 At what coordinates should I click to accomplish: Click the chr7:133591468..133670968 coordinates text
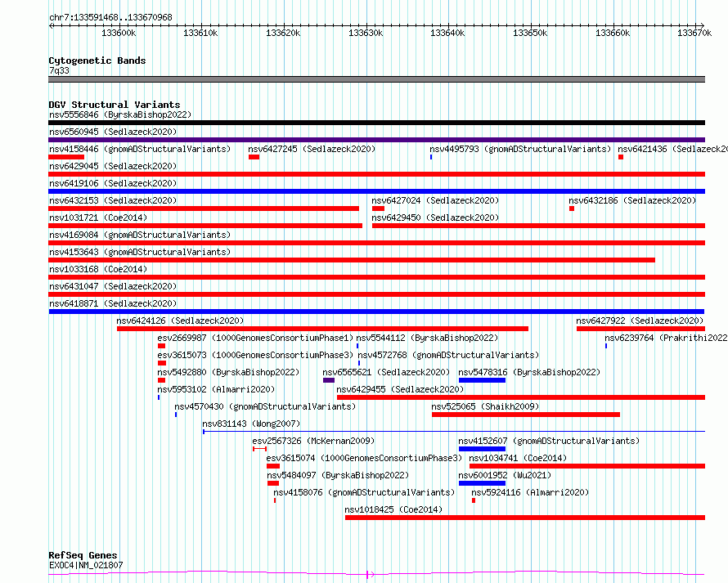tap(110, 17)
